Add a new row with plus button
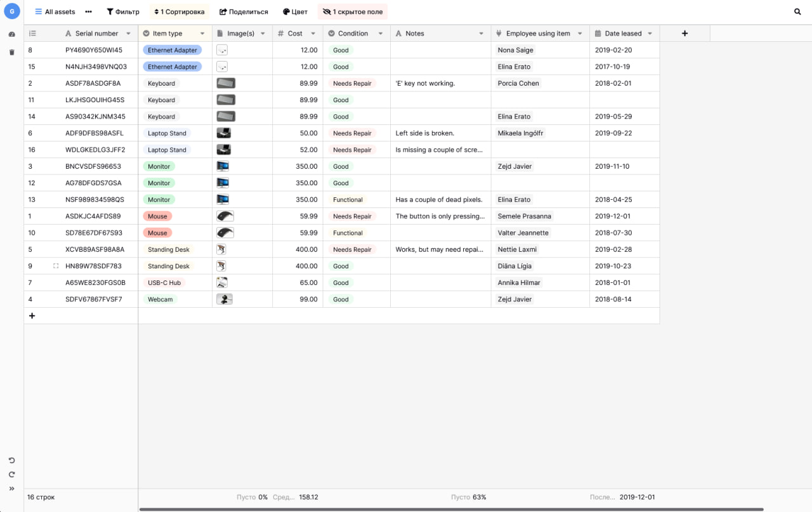Image resolution: width=812 pixels, height=512 pixels. [32, 315]
